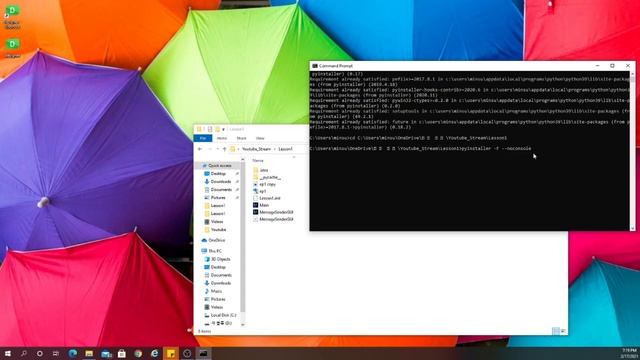Select Downloads under This PC
This screenshot has height=360, width=640.
pos(221,283)
